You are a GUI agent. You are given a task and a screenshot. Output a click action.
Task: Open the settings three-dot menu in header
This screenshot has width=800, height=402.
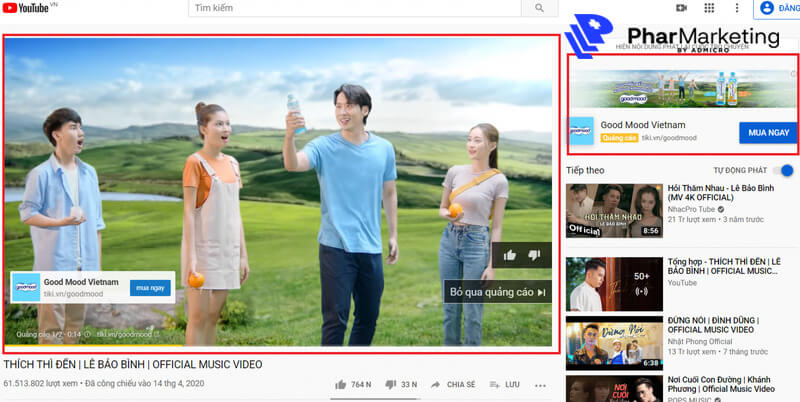(736, 8)
